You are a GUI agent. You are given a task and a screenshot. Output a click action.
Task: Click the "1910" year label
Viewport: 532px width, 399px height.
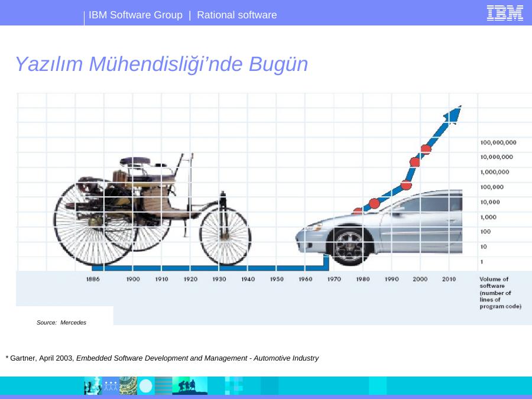[162, 279]
